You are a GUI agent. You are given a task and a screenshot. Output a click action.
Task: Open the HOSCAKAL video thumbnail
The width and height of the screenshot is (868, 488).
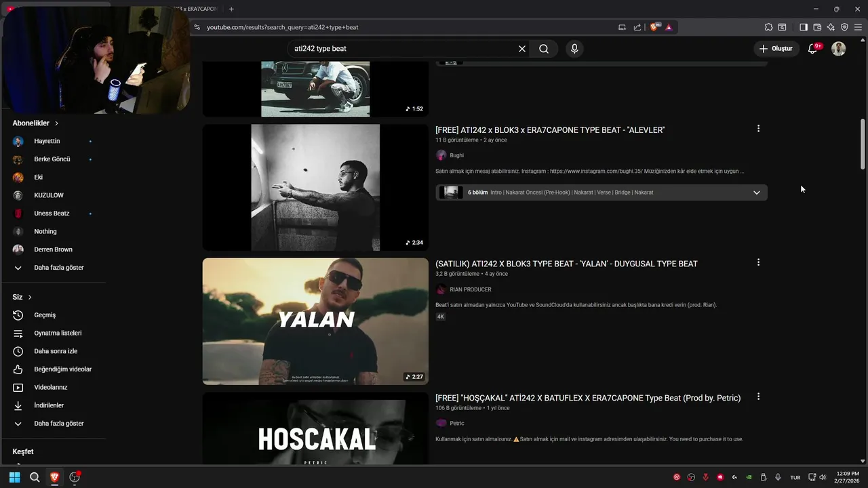315,428
